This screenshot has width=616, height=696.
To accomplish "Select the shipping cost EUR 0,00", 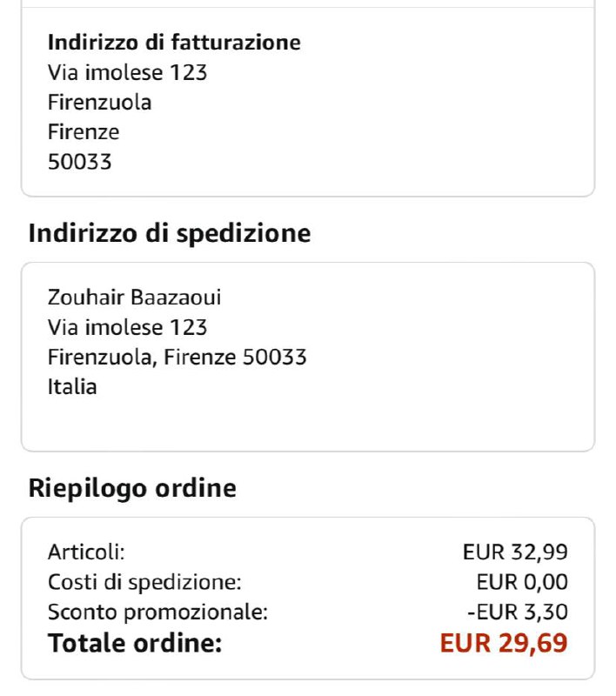I will point(522,581).
